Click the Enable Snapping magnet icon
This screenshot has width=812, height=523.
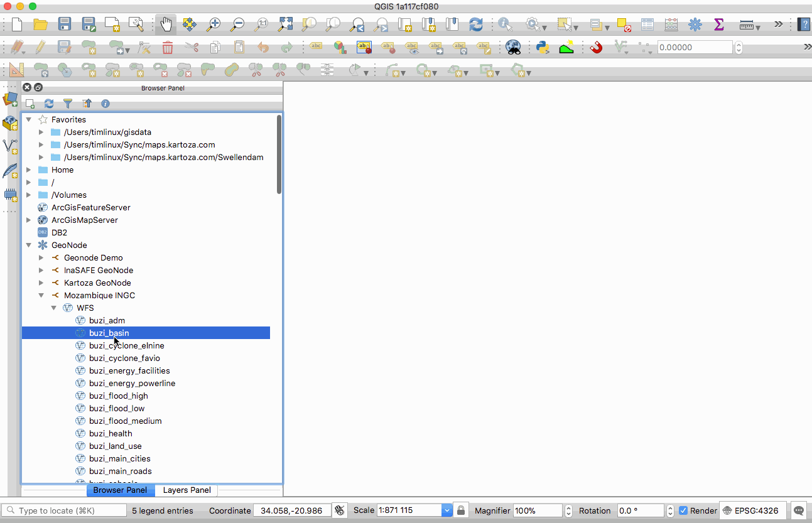coord(596,47)
